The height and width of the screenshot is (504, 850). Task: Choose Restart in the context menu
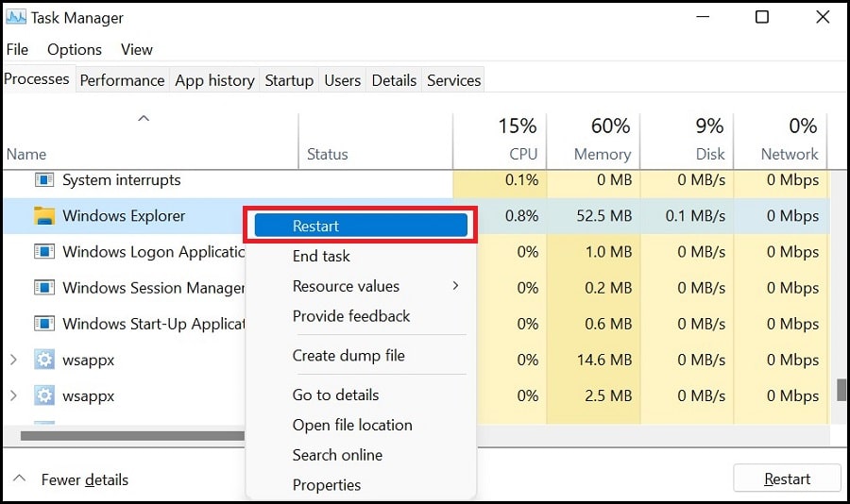361,226
